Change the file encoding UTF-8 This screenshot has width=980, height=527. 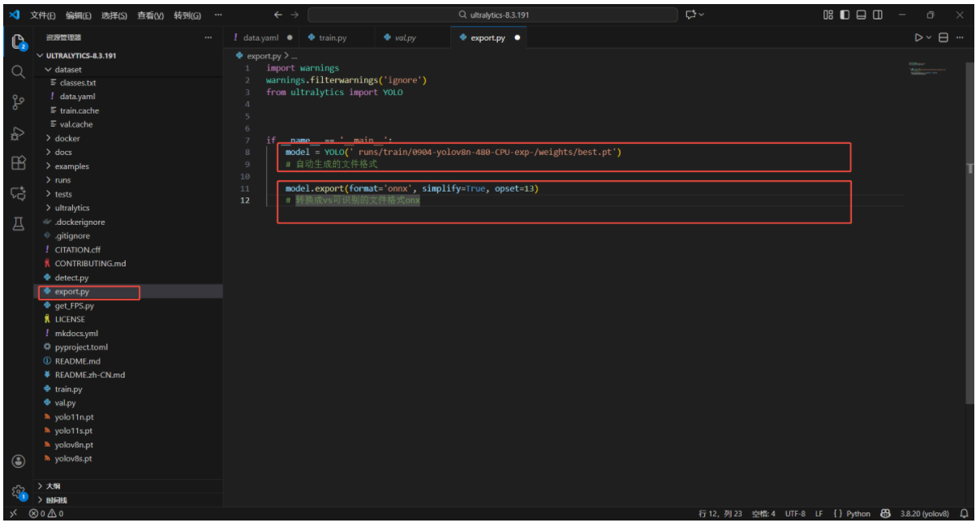794,513
